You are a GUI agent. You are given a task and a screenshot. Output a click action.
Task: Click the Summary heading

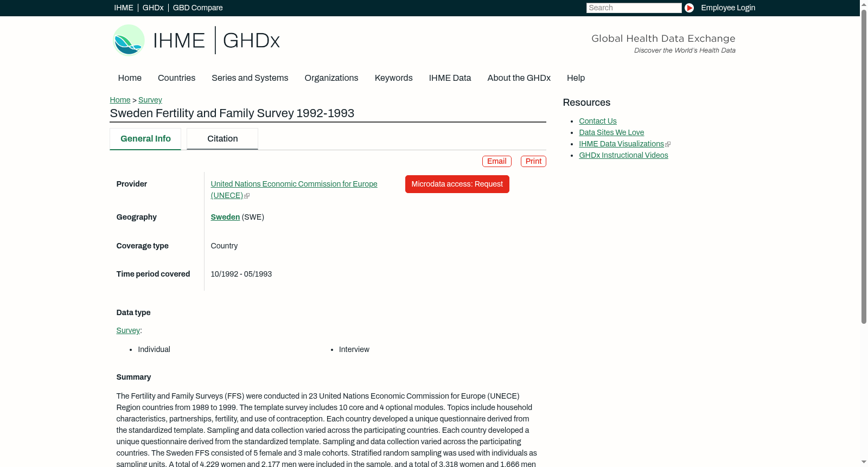[133, 377]
